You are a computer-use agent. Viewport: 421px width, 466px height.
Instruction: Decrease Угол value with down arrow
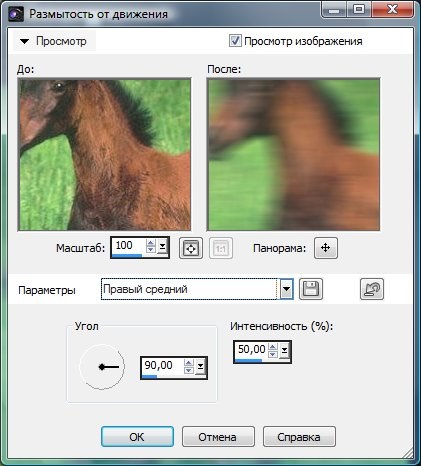point(189,370)
